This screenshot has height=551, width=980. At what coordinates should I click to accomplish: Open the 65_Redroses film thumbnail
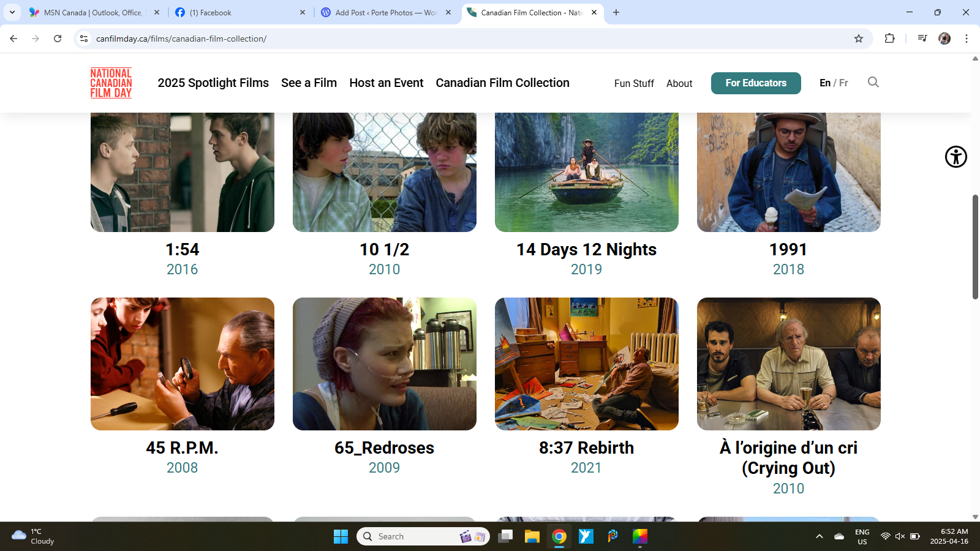pos(384,364)
